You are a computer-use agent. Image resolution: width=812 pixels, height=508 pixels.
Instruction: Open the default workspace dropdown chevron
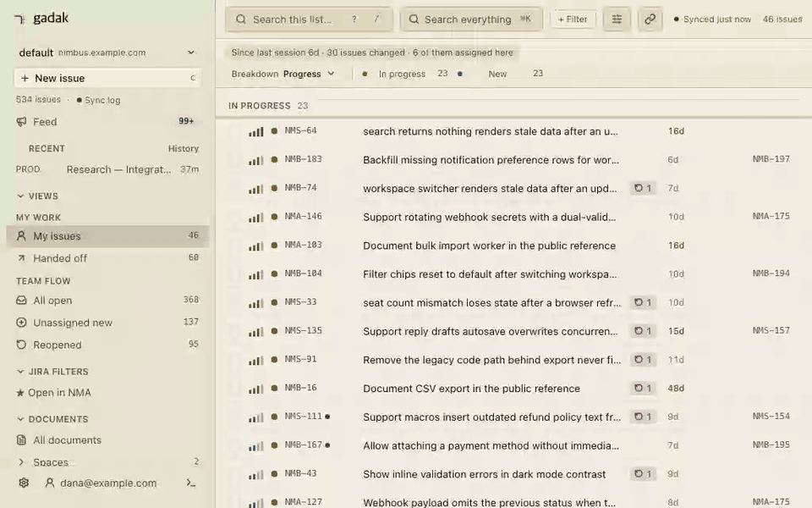[191, 52]
